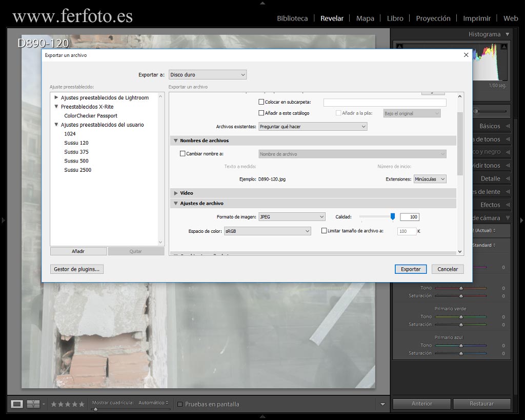The width and height of the screenshot is (525, 420).
Task: Click the right panel collapse arrow
Action: (521, 221)
